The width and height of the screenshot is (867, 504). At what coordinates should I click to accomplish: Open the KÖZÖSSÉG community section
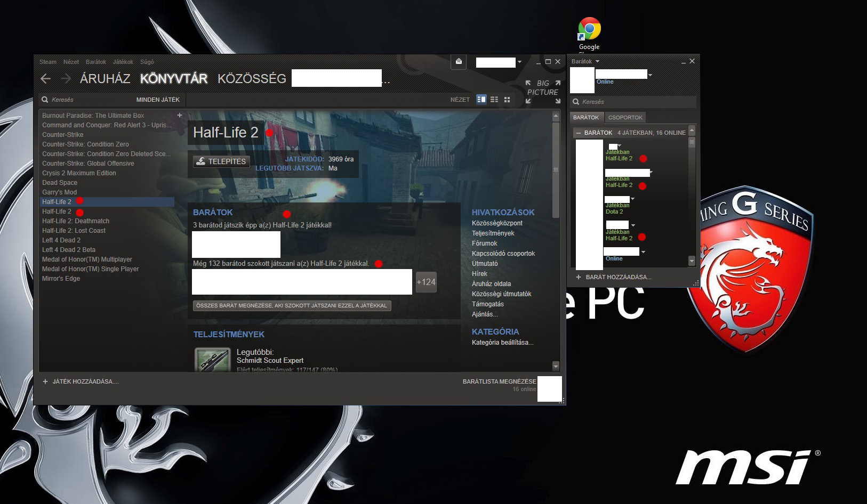pos(252,79)
